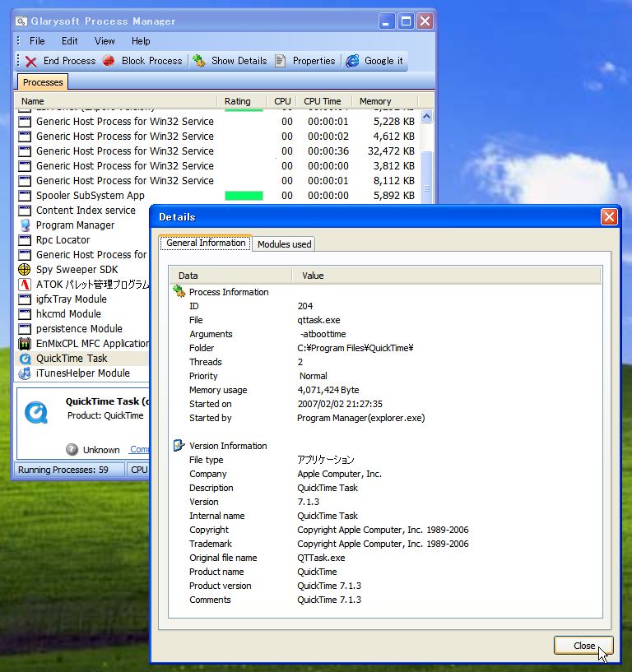Click the Program Manager process icon
Screen dimensions: 632x672
[25, 225]
